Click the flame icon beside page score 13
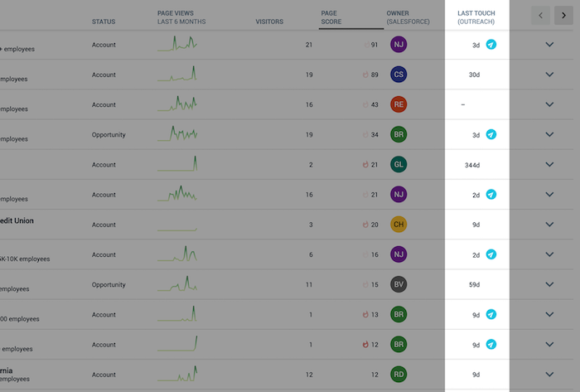The image size is (580, 392). coord(365,314)
